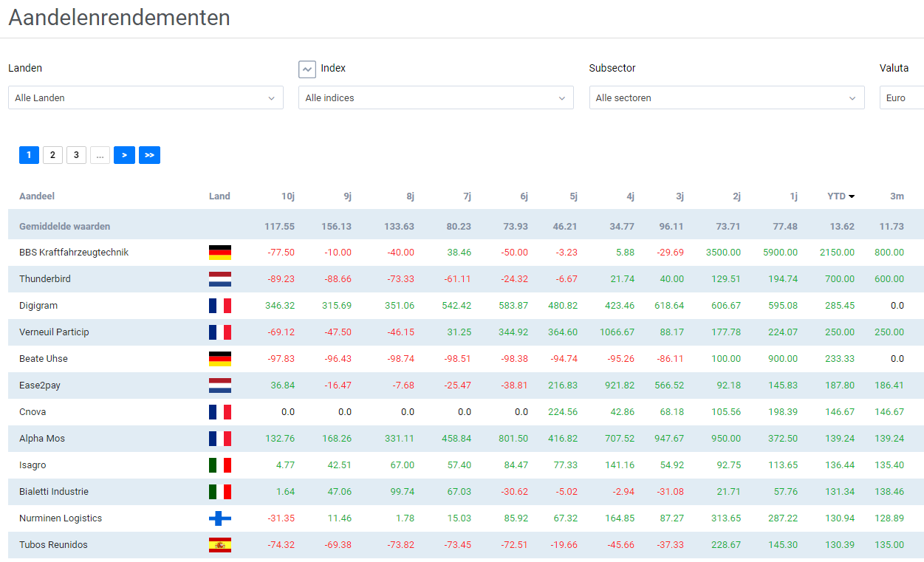Sort by the 8j column header
924x562 pixels.
[x=410, y=196]
